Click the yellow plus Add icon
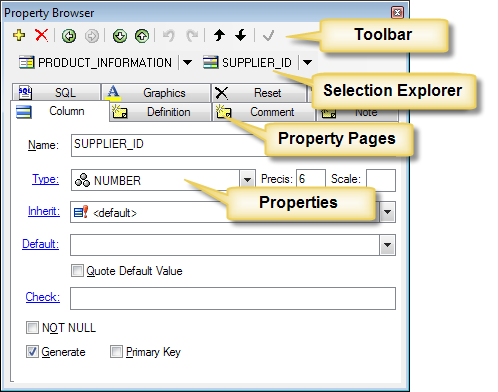This screenshot has width=498, height=392. [x=19, y=35]
